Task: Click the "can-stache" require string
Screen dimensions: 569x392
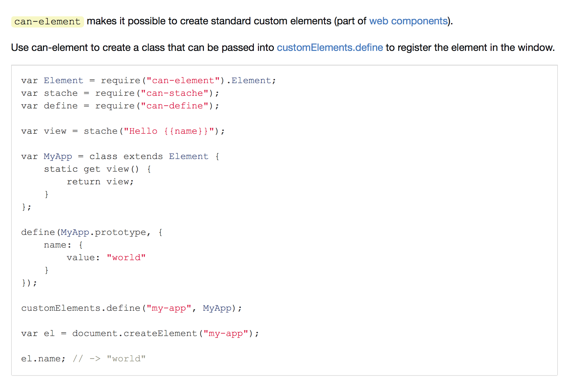Action: [x=174, y=93]
